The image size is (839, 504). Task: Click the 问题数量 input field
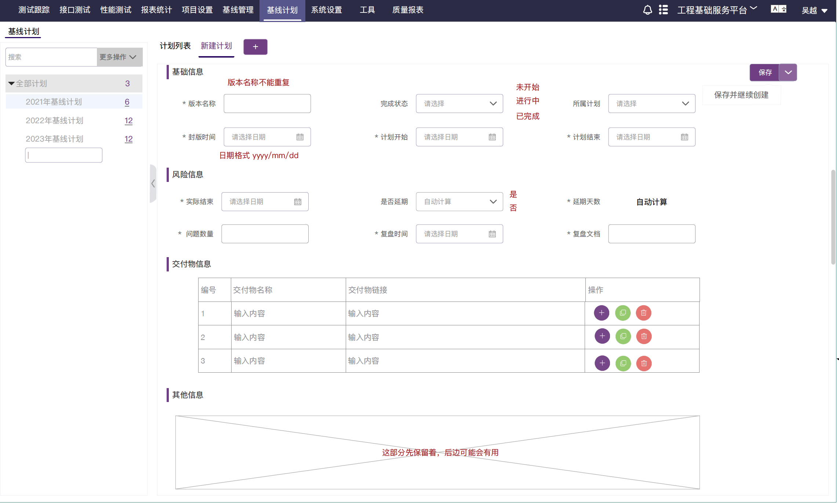(265, 234)
